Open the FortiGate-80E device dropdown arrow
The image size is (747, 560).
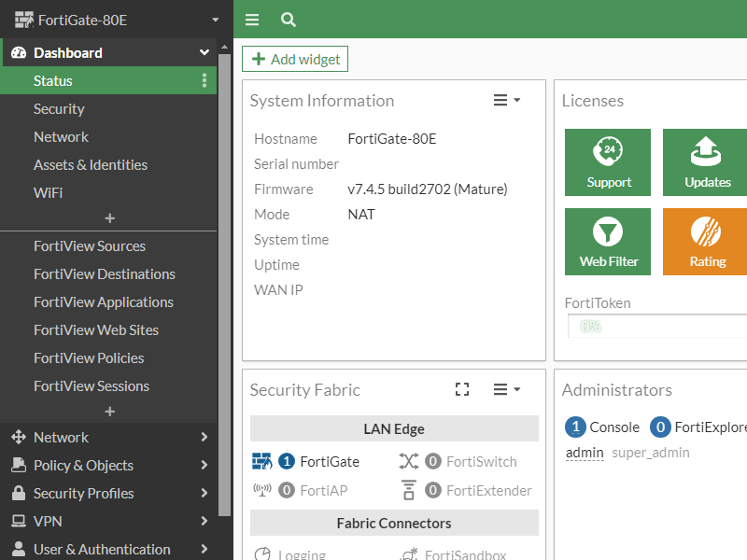pyautogui.click(x=216, y=20)
